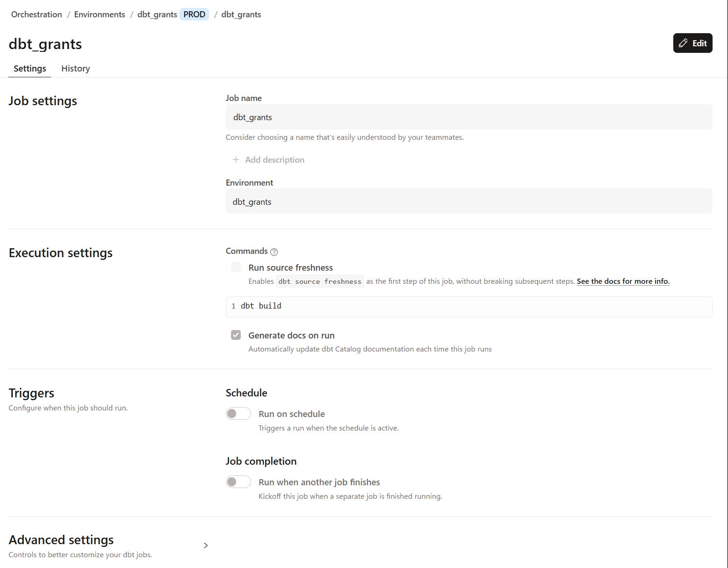This screenshot has height=568, width=728.
Task: Click the Environment field showing dbt_grants
Action: coord(469,201)
